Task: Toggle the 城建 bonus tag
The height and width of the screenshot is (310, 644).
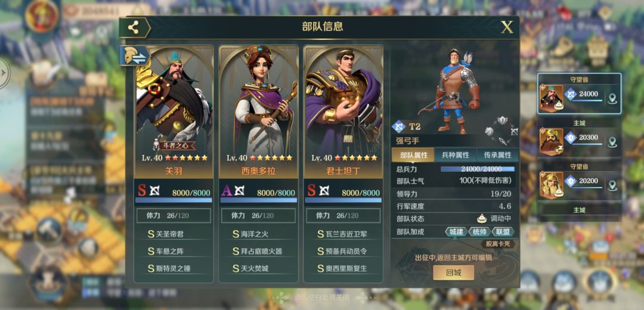Action: coord(456,231)
